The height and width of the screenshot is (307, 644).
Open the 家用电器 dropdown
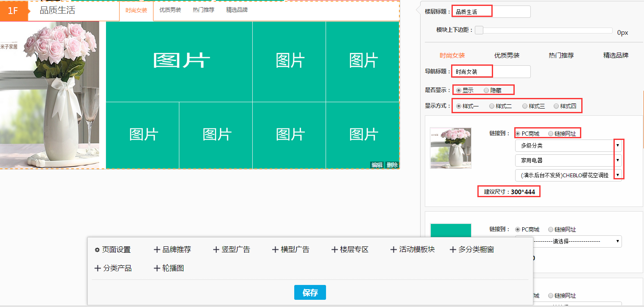(x=569, y=160)
